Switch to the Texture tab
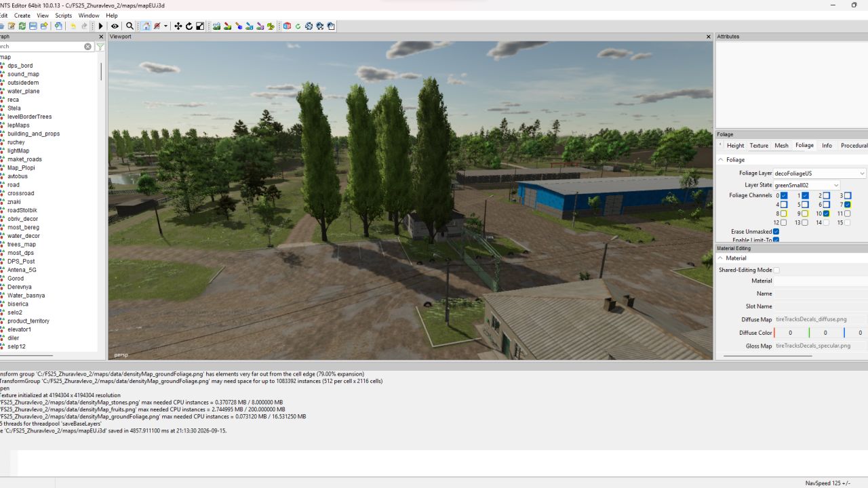Viewport: 868px width, 488px height. pos(759,146)
